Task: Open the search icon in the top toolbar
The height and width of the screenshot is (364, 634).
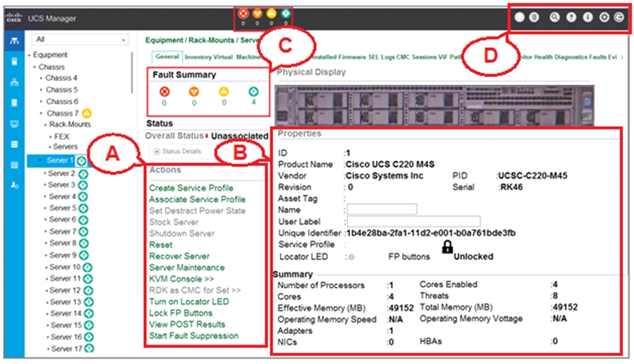Action: click(x=554, y=18)
